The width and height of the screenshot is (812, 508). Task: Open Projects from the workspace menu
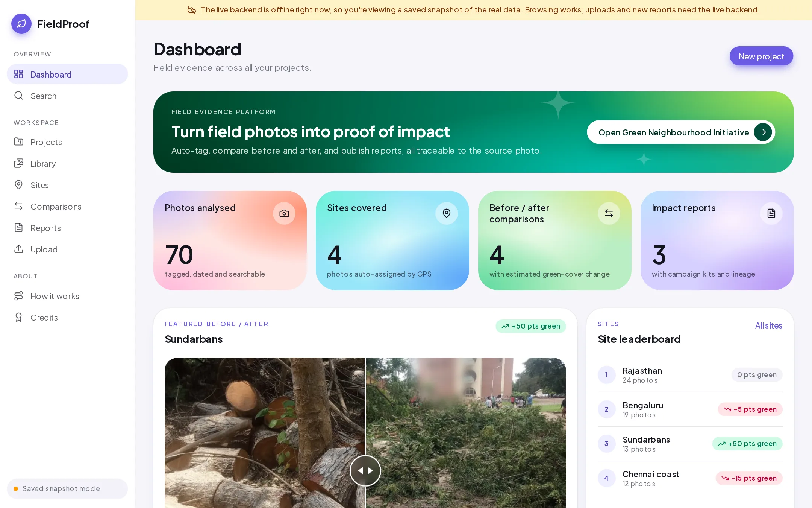[67, 142]
